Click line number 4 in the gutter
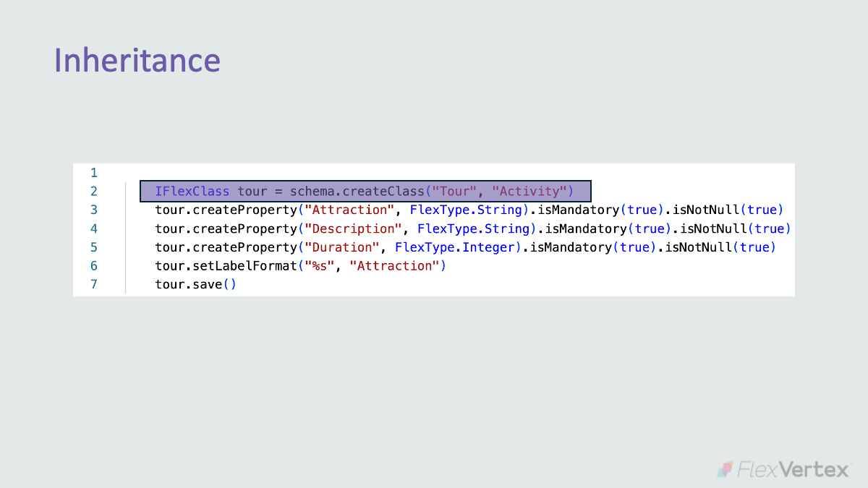This screenshot has width=868, height=488. [94, 228]
